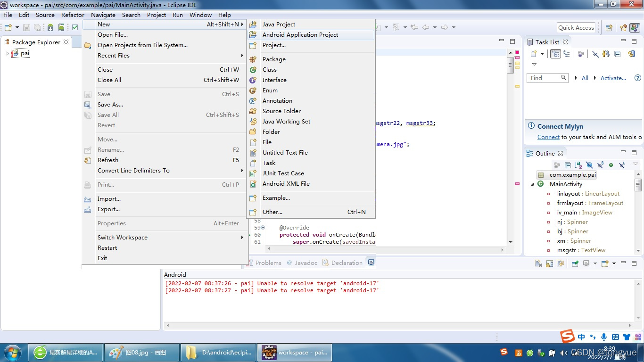Switch to the Java EE perspective icon
The height and width of the screenshot is (362, 644).
click(624, 28)
